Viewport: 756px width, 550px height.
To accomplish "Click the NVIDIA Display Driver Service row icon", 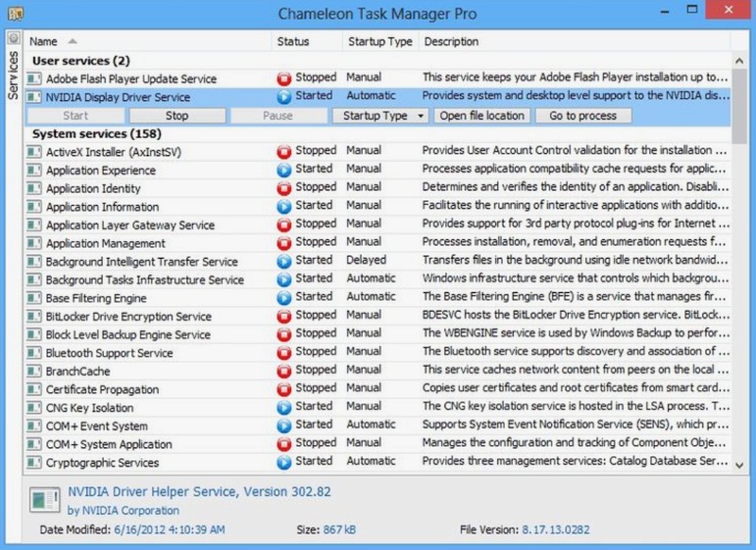I will 34,96.
